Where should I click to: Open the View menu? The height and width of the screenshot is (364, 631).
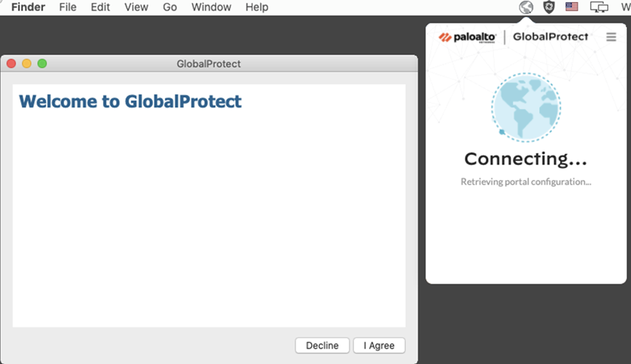point(136,8)
